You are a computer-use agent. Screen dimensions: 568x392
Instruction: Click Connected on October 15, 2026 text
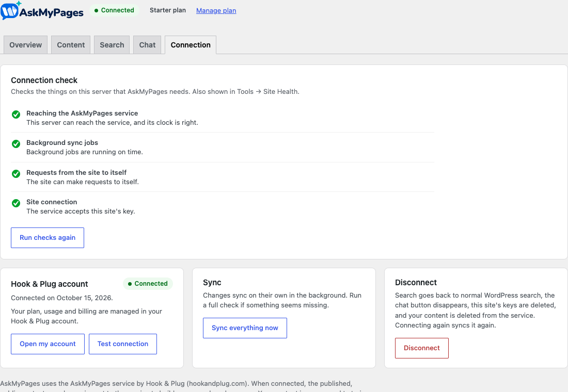point(62,298)
